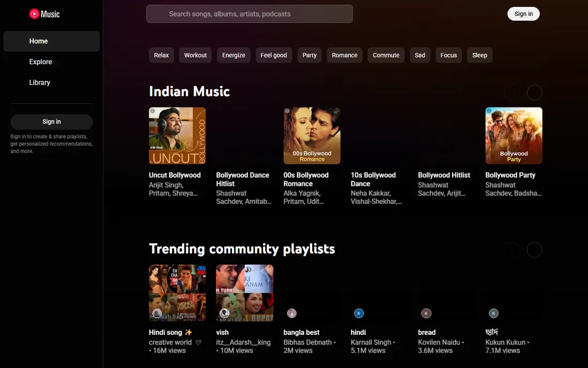This screenshot has height=368, width=588.
Task: Click 'Bibhas Debnath • 2M views' text
Action: [310, 346]
